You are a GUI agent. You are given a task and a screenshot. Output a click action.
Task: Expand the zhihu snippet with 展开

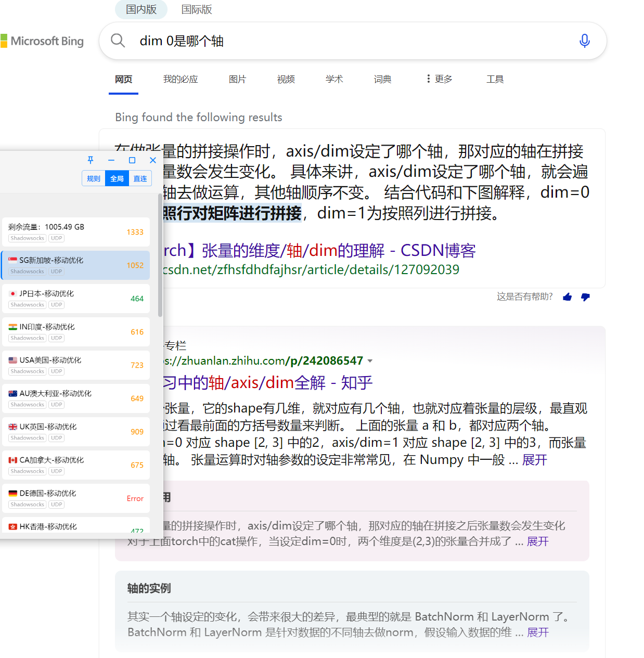534,460
